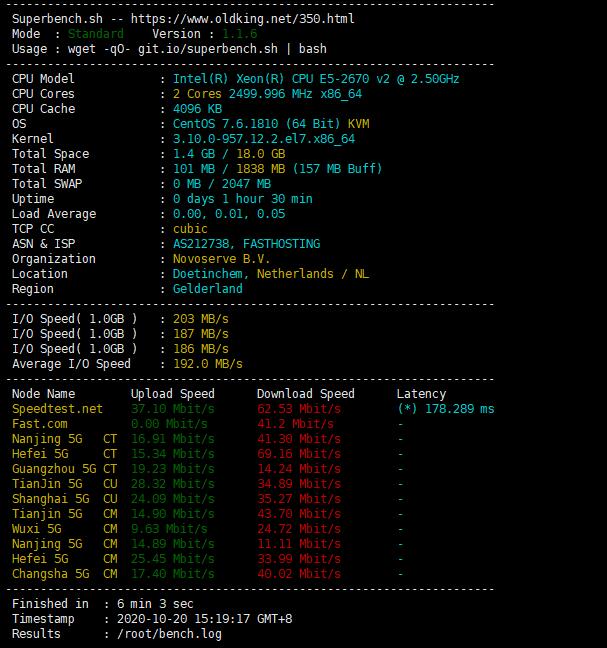Click the version number 1.1.6
Viewport: 607px width, 648px height.
point(240,34)
